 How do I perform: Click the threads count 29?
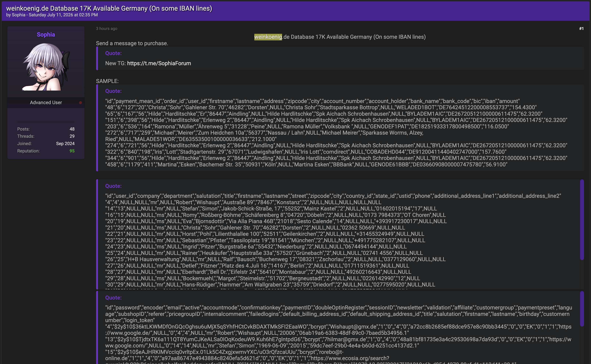(72, 136)
